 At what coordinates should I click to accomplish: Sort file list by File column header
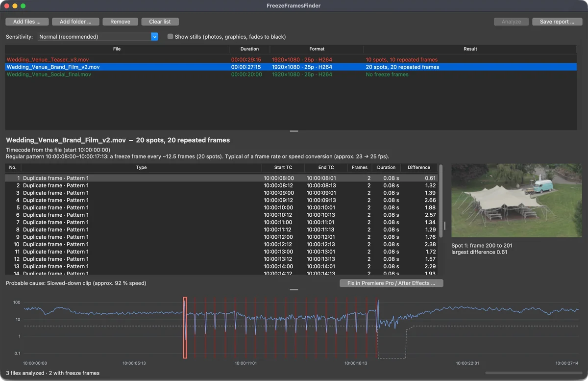pos(117,49)
